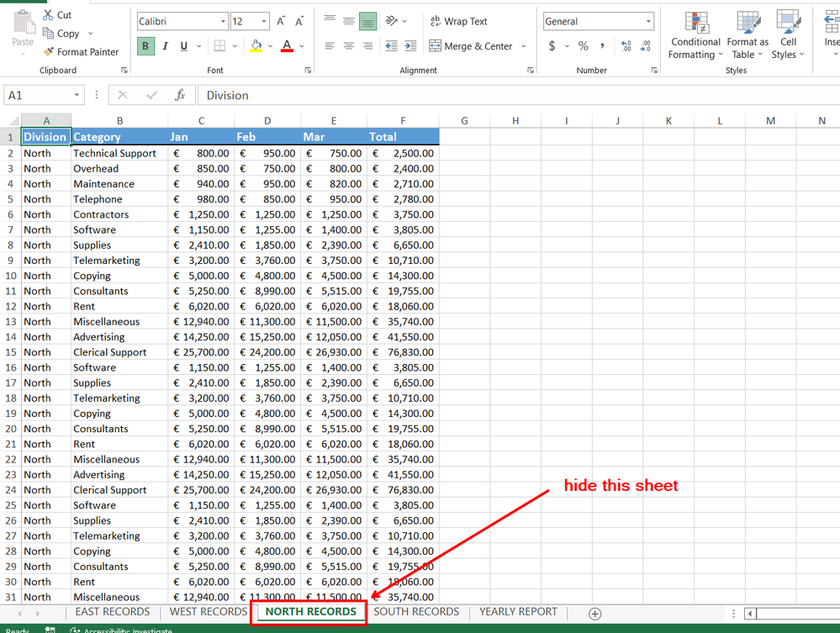Open Cell Styles gallery
This screenshot has height=633, width=840.
[788, 35]
